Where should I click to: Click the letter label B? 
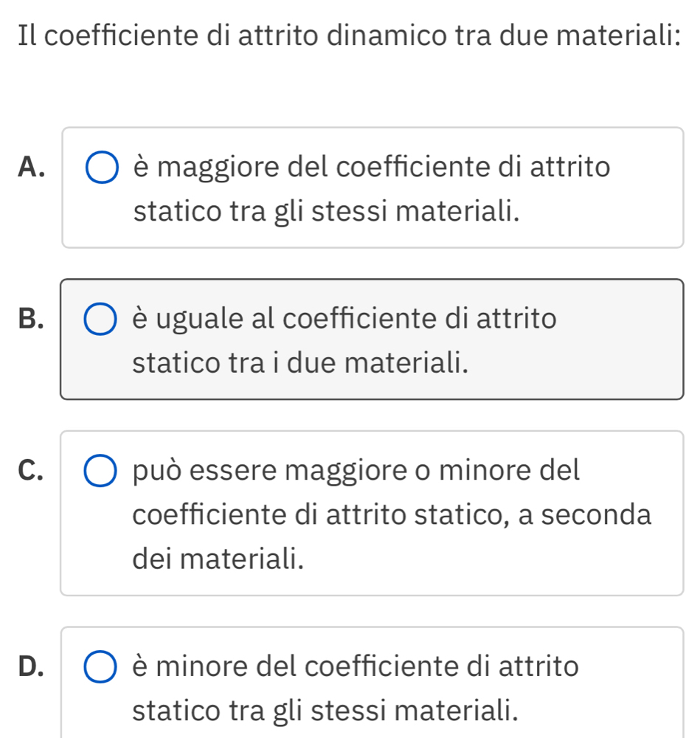coord(31,320)
